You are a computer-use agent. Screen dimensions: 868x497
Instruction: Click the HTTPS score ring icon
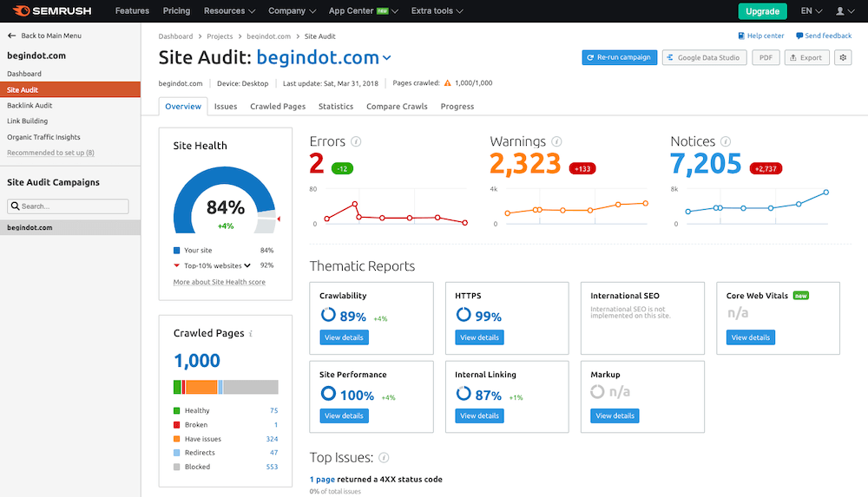pyautogui.click(x=464, y=315)
